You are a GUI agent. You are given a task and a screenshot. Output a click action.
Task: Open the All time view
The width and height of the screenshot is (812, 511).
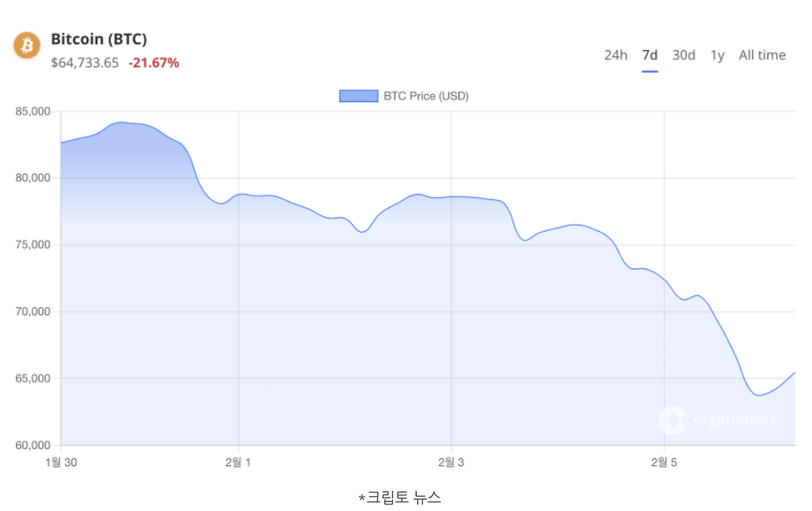click(762, 55)
